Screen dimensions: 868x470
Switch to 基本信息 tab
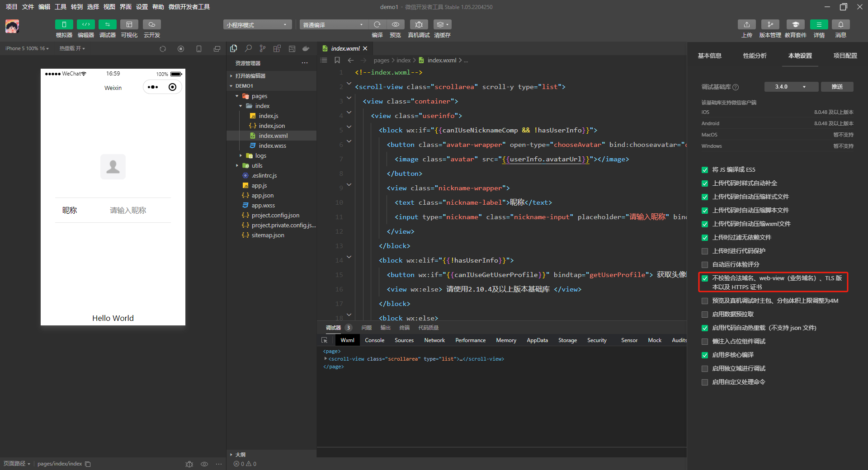pyautogui.click(x=709, y=56)
